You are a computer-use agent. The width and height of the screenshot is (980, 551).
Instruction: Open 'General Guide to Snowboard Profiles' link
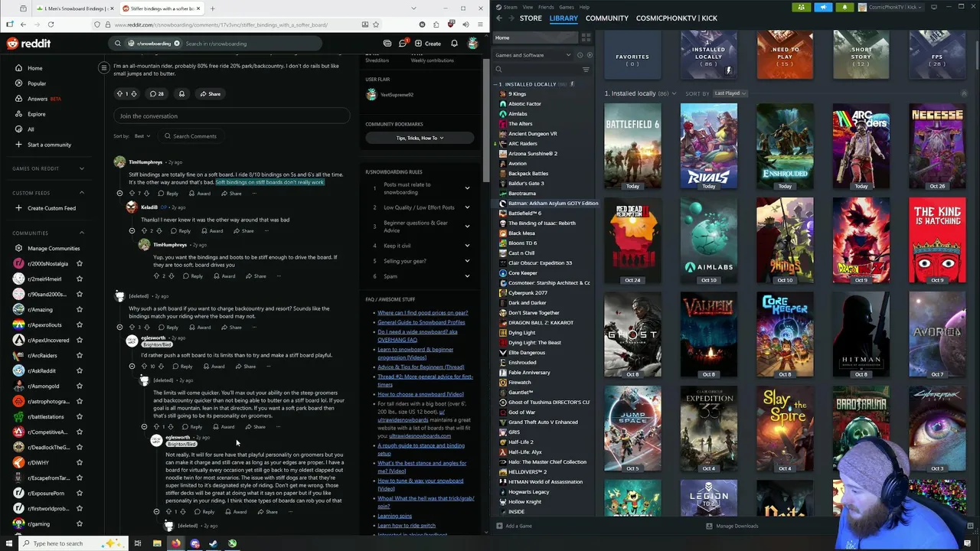pyautogui.click(x=421, y=322)
